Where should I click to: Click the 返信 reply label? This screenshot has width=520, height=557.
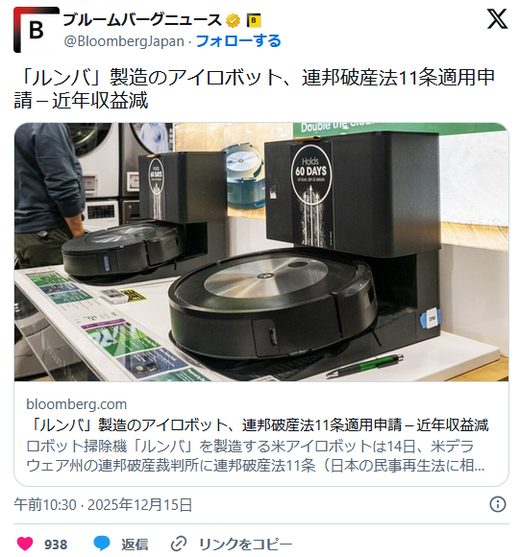pyautogui.click(x=135, y=544)
